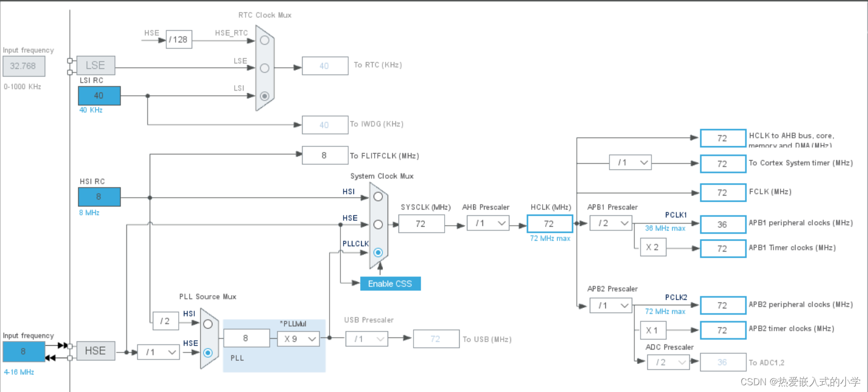Screen dimensions: 868x392
Task: Select HSI in PLL Source Mux
Action: [x=208, y=324]
